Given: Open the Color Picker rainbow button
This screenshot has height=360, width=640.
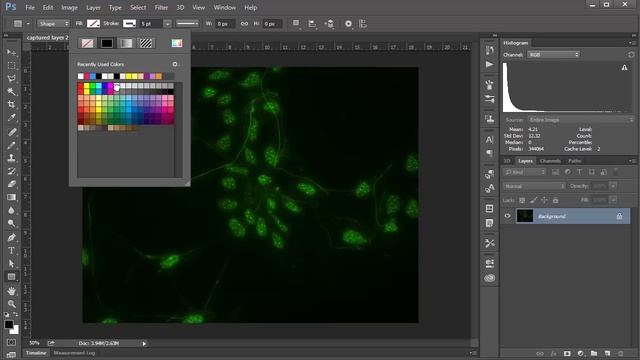Looking at the screenshot, I should pyautogui.click(x=177, y=43).
